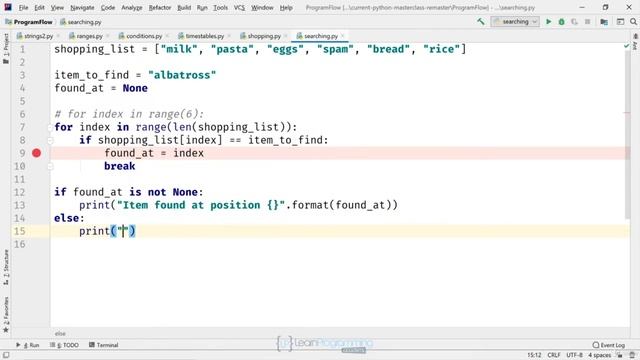Click the grey Stop button in toolbar
This screenshot has height=360, width=640.
(587, 22)
